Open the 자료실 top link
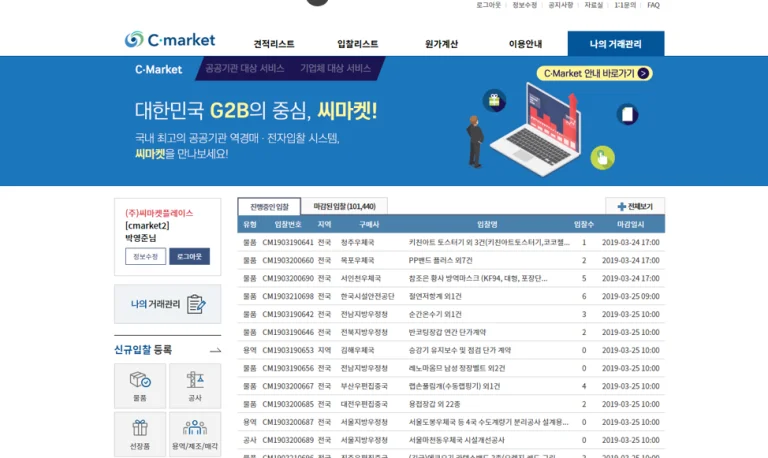The height and width of the screenshot is (458, 768). pos(594,5)
